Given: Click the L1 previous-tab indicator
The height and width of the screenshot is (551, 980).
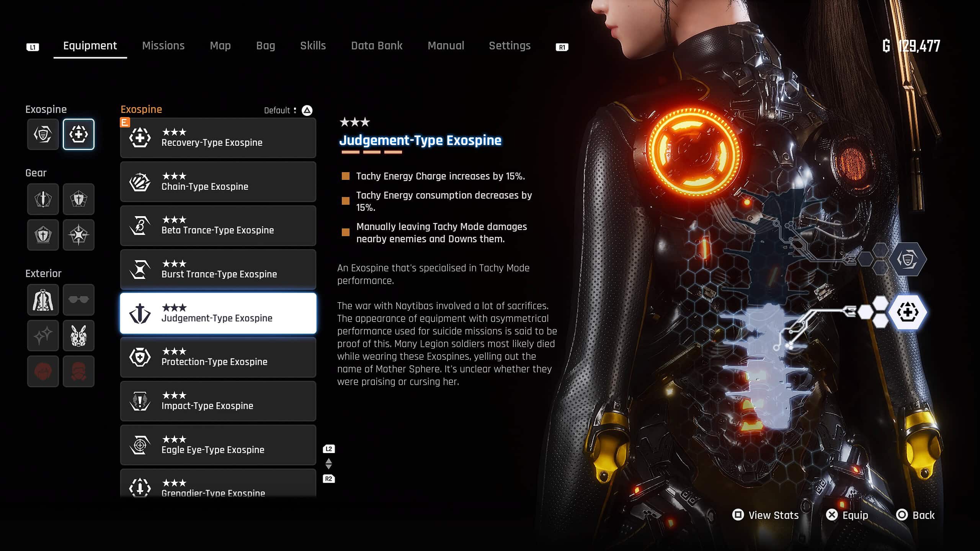Looking at the screenshot, I should (33, 47).
